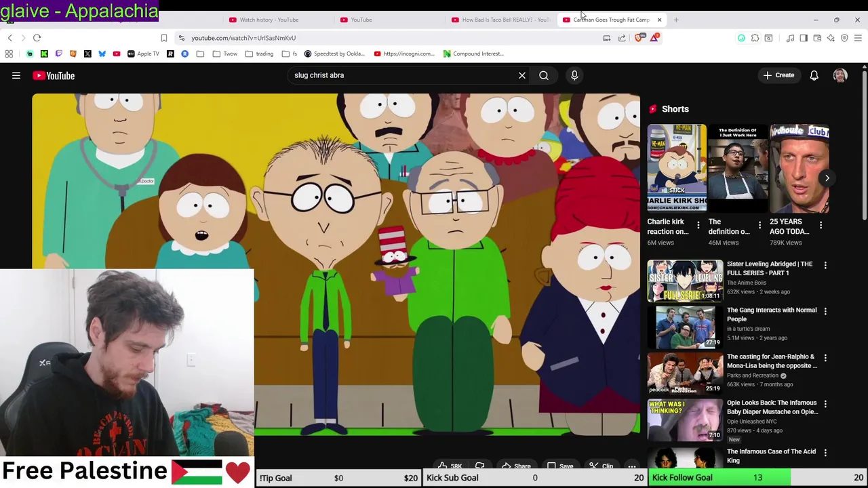868x488 pixels.
Task: Open the browser extensions puzzle icon
Action: (755, 38)
